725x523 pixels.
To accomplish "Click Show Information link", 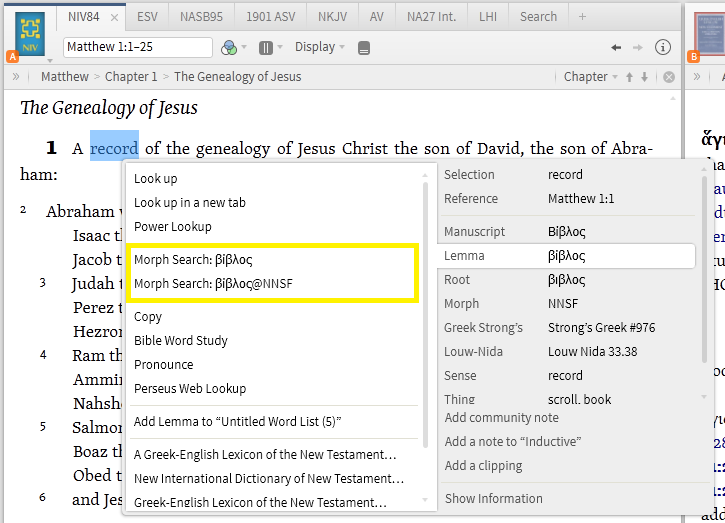I will [494, 498].
